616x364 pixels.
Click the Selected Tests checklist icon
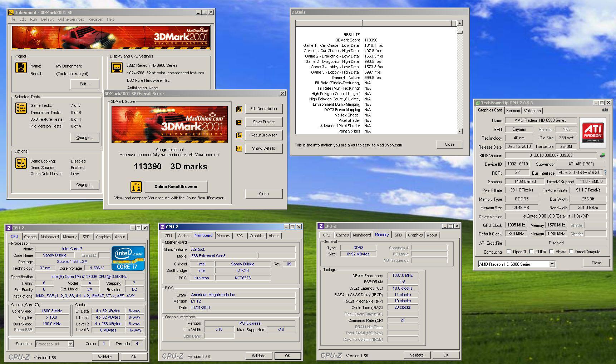click(x=21, y=108)
